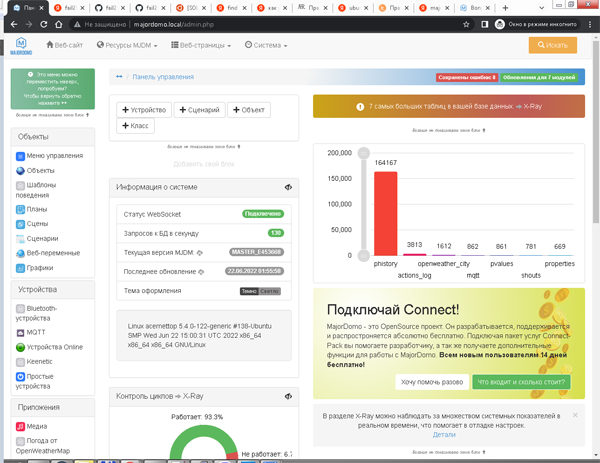The image size is (600, 463).
Task: Click refresh icon beside Последнее обновление
Action: (x=201, y=272)
